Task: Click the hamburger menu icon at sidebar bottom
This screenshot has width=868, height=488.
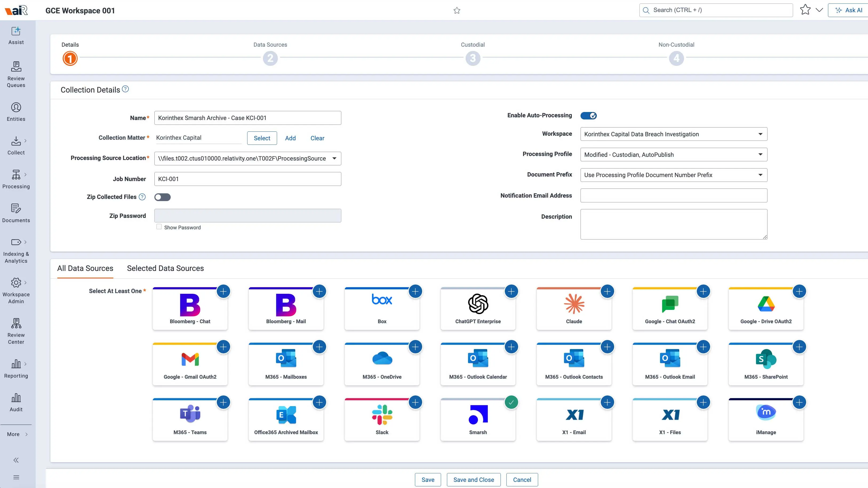Action: pyautogui.click(x=16, y=477)
